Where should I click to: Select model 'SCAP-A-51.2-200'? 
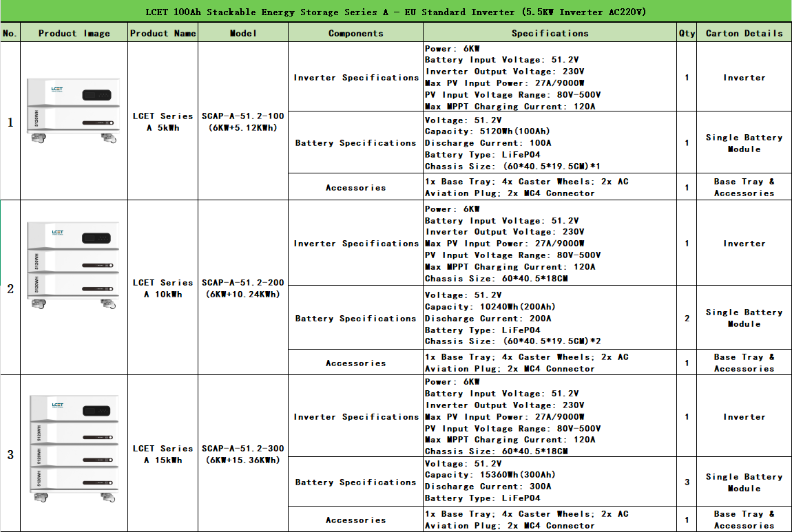(243, 283)
